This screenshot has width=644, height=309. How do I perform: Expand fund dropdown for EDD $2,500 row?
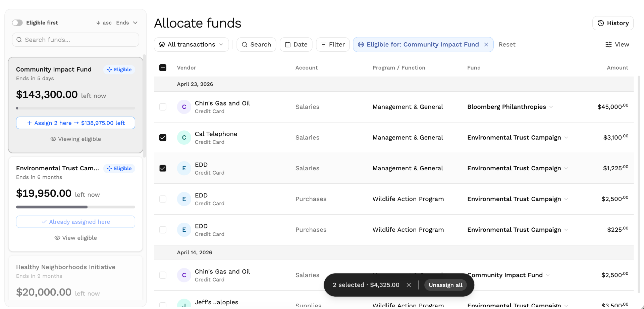tap(566, 199)
